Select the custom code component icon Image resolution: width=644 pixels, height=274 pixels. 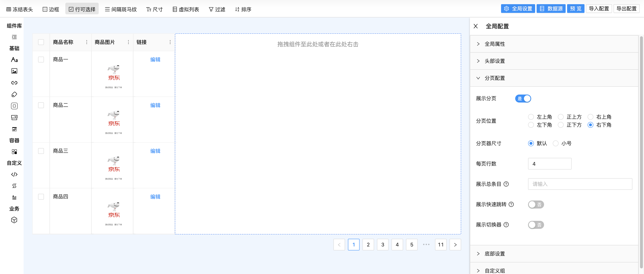click(14, 174)
